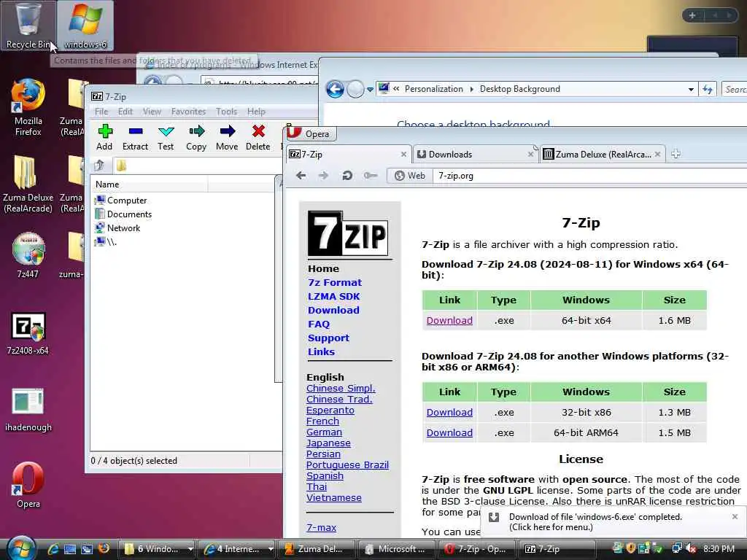Click Firefox quick launch icon in taskbar
The image size is (747, 560).
pyautogui.click(x=104, y=548)
